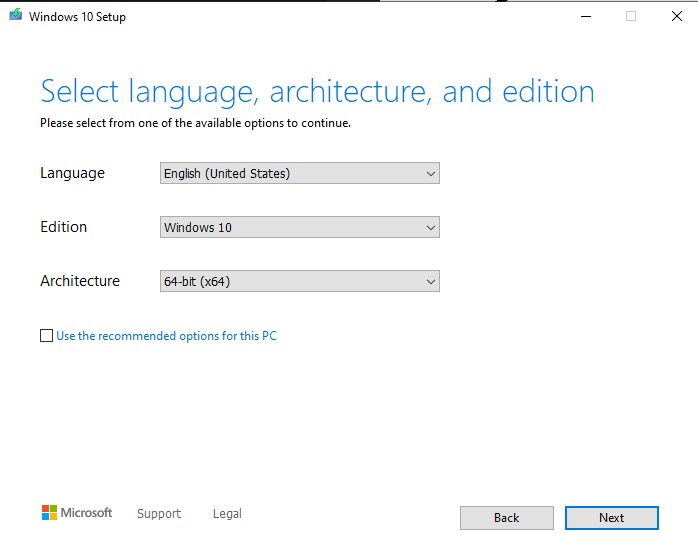This screenshot has height=551, width=698.
Task: Click the Edition field label
Action: point(63,227)
